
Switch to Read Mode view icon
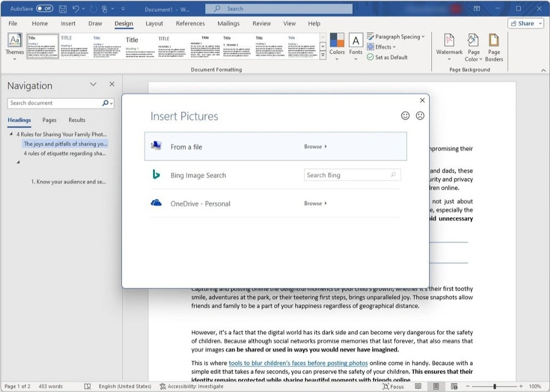pos(418,387)
